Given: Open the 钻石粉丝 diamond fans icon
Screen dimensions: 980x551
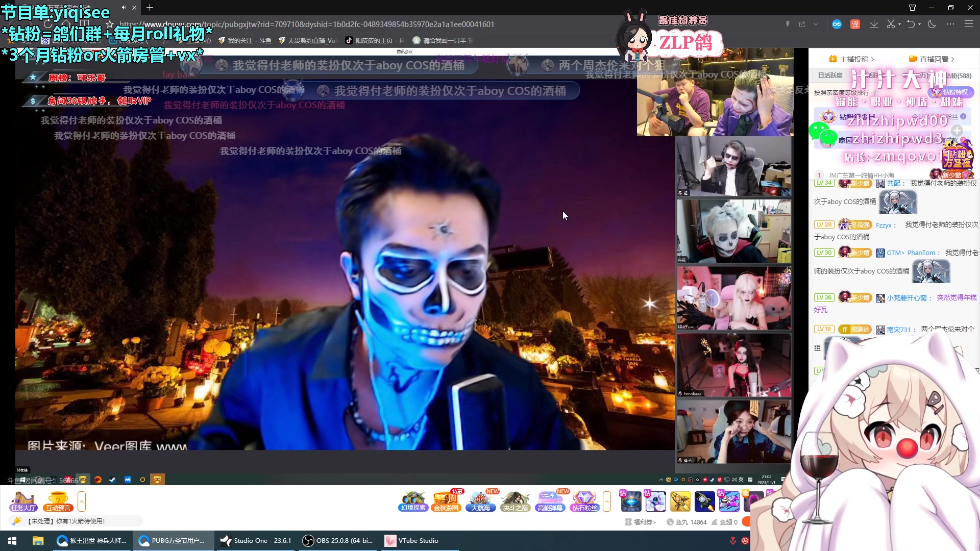Looking at the screenshot, I should point(584,502).
